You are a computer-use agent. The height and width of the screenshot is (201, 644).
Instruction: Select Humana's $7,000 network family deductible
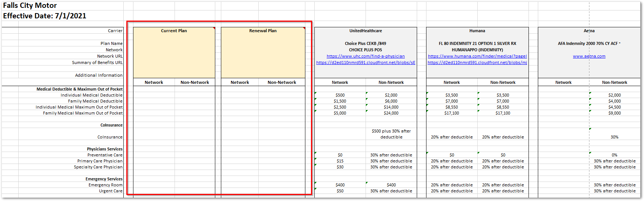(x=452, y=101)
